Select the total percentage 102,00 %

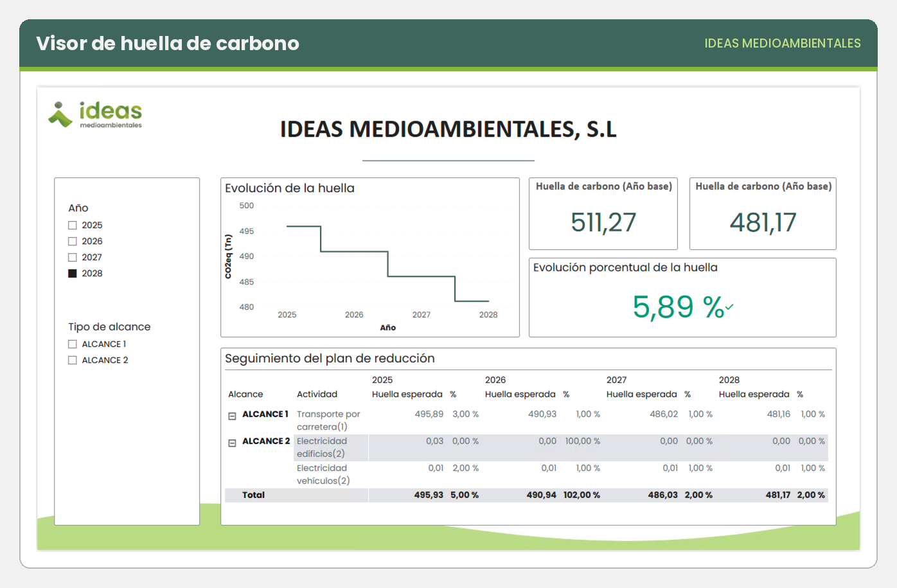(582, 495)
